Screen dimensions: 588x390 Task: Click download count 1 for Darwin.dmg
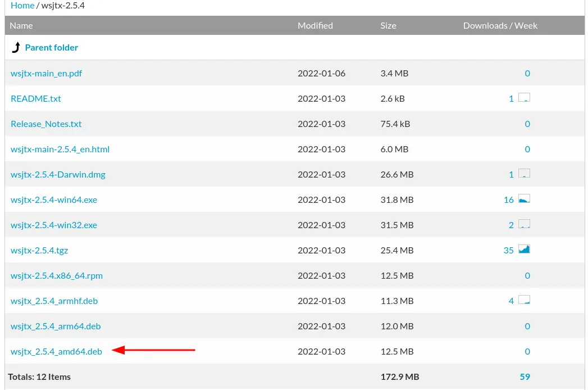[x=511, y=175]
